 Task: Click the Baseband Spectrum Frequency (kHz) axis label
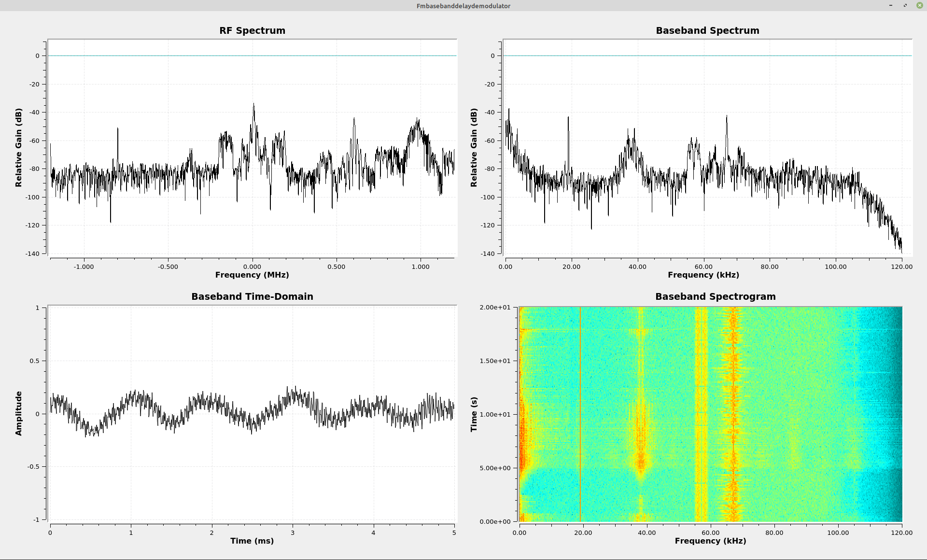click(703, 275)
